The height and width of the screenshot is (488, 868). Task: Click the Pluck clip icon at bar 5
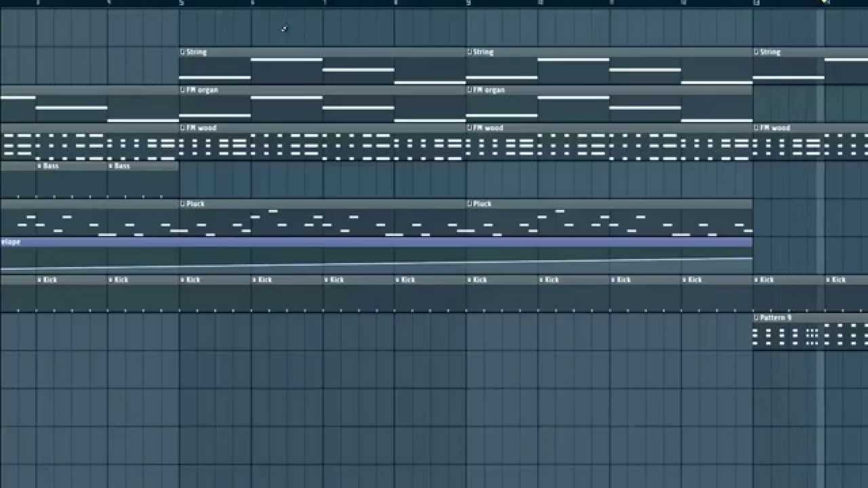183,204
